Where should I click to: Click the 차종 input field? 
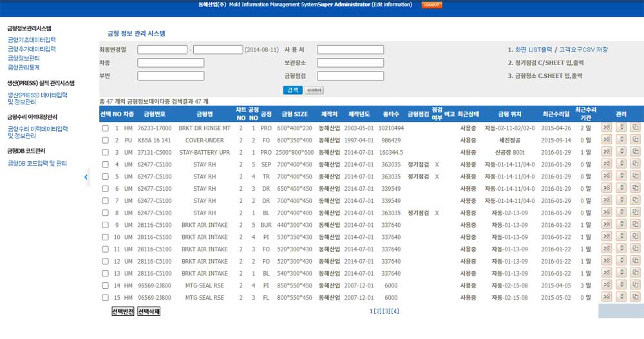171,63
